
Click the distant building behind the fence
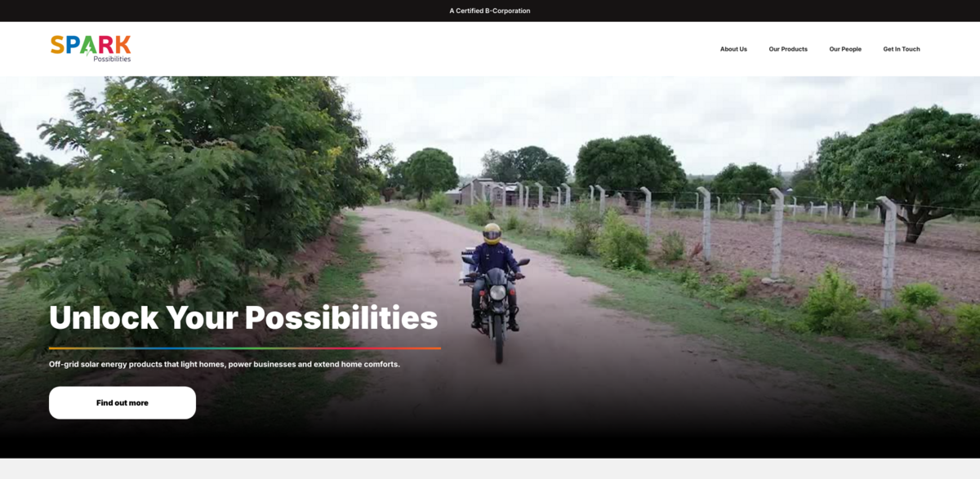click(482, 193)
